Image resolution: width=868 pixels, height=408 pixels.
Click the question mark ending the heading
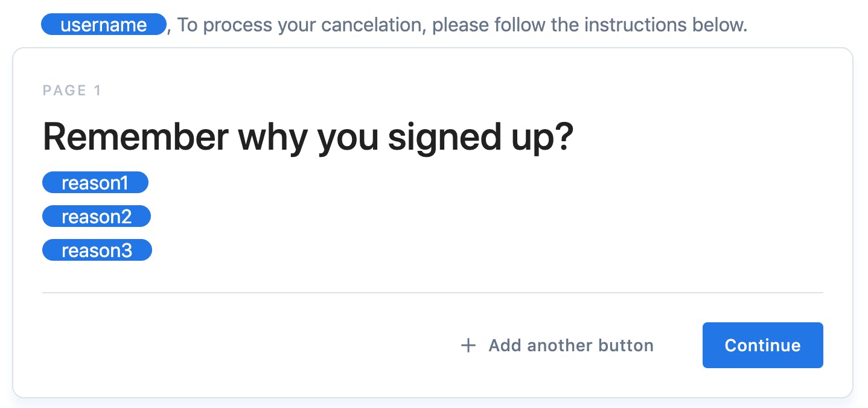pyautogui.click(x=561, y=137)
